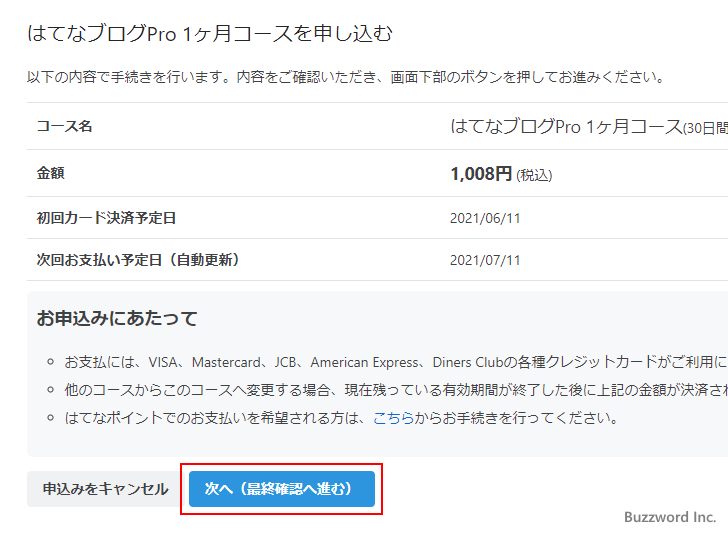Click the bullet starting 他のコースからこのコースへ変更
728x536 pixels.
(x=396, y=390)
